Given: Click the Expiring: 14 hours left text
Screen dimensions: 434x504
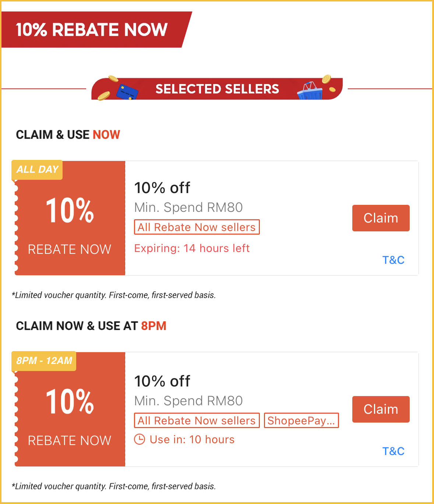Looking at the screenshot, I should 192,248.
